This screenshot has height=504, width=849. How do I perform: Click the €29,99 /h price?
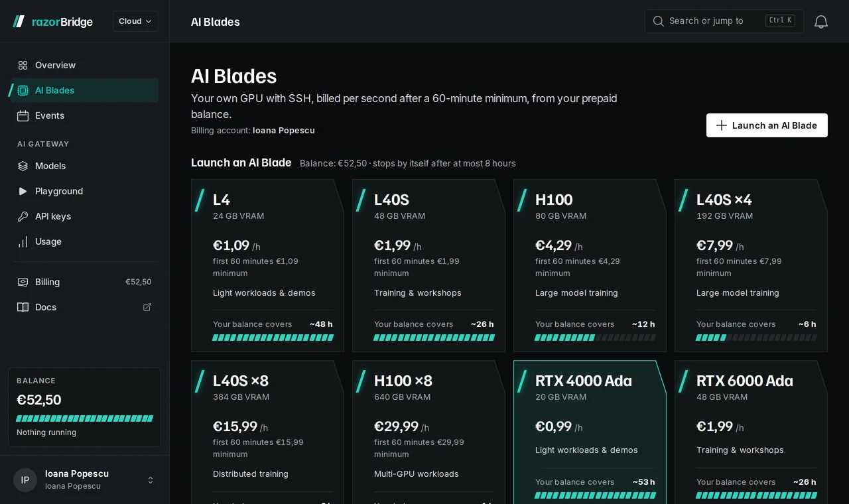tap(401, 426)
